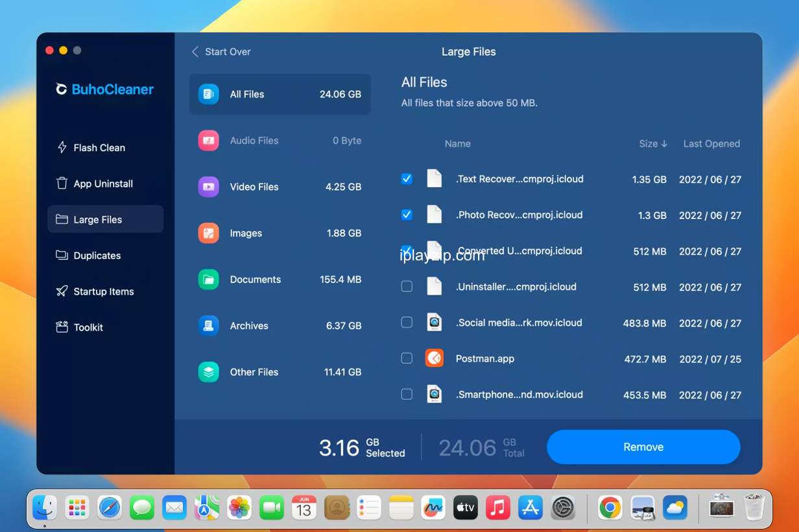Click the Audio Files music icon

[208, 141]
